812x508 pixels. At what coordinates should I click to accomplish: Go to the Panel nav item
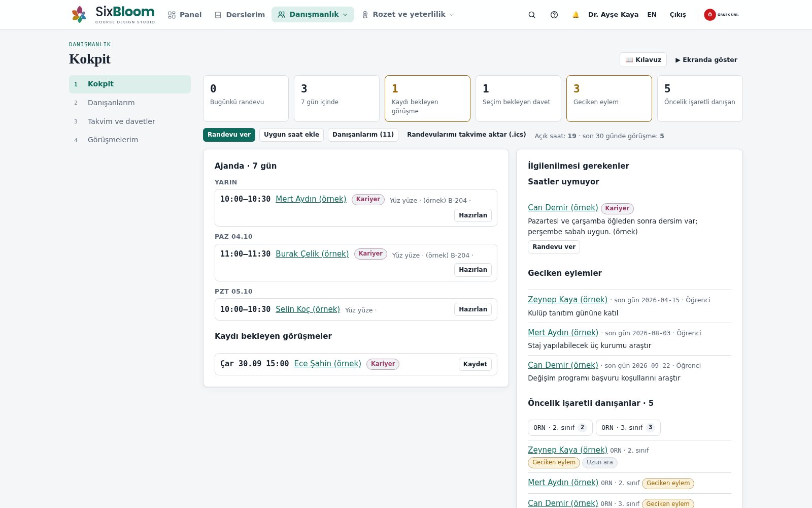coord(185,15)
